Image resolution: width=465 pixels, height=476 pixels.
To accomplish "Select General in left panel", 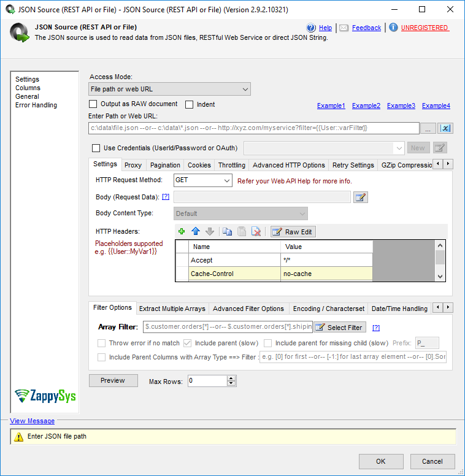I will pyautogui.click(x=28, y=96).
